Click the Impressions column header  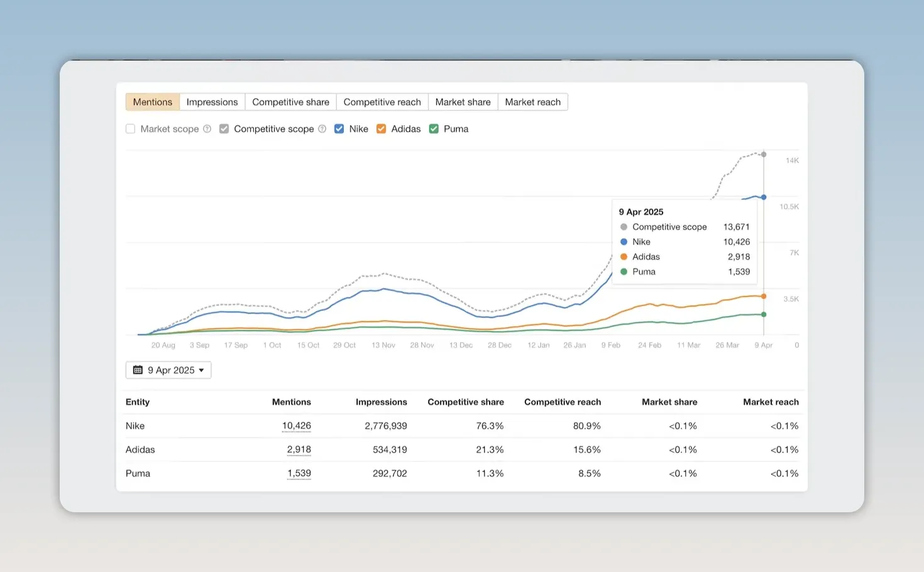tap(381, 402)
